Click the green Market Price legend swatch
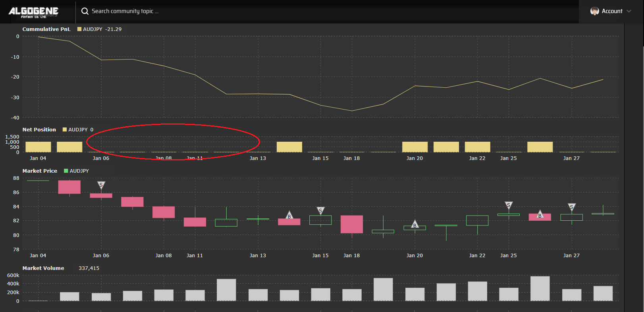644x312 pixels. pyautogui.click(x=66, y=171)
